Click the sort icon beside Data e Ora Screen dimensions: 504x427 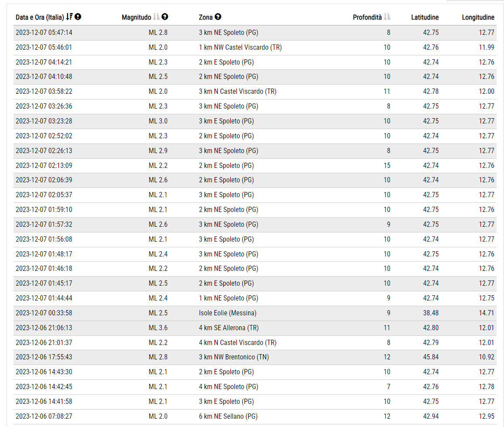click(x=69, y=17)
